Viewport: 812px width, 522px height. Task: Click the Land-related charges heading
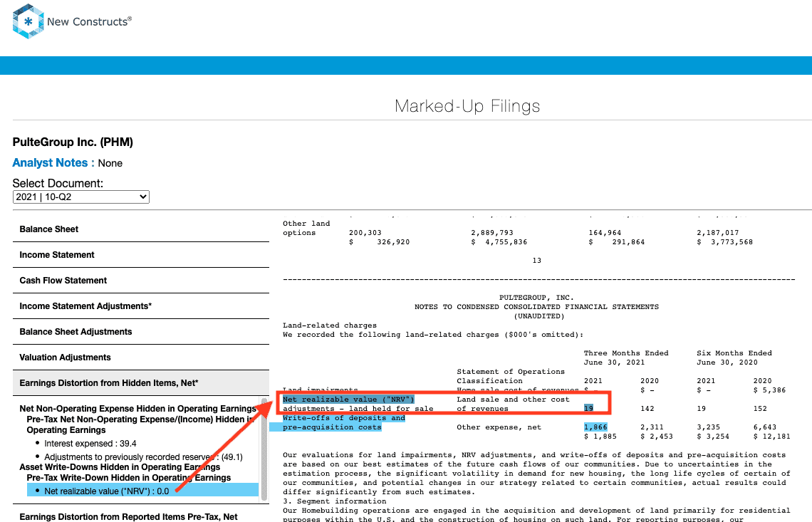(x=330, y=325)
